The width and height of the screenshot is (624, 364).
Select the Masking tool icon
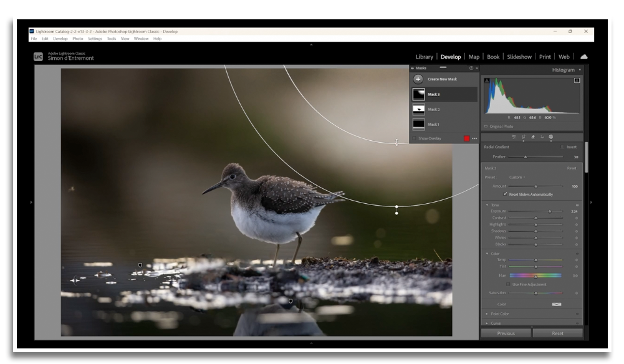pyautogui.click(x=551, y=137)
